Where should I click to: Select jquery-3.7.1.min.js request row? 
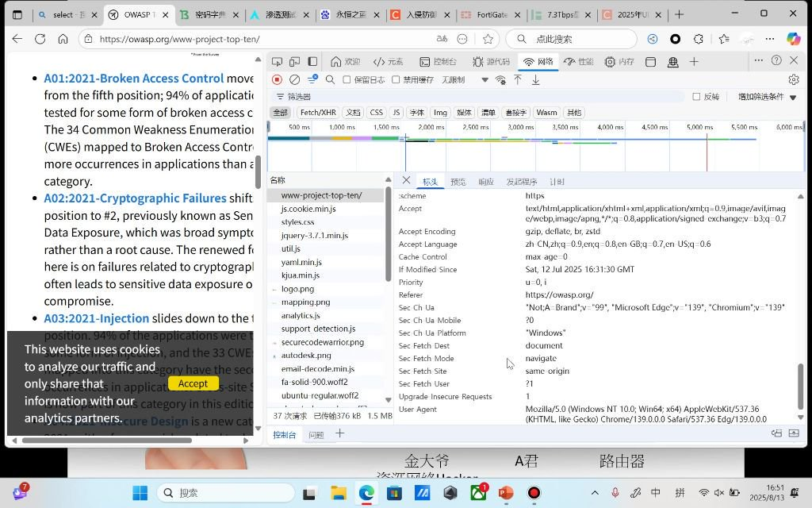326,235
